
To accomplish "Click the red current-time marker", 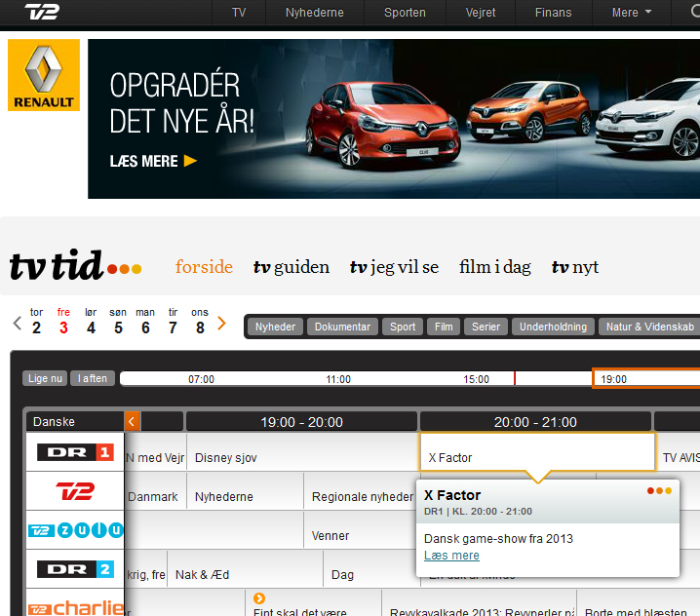I will point(515,378).
